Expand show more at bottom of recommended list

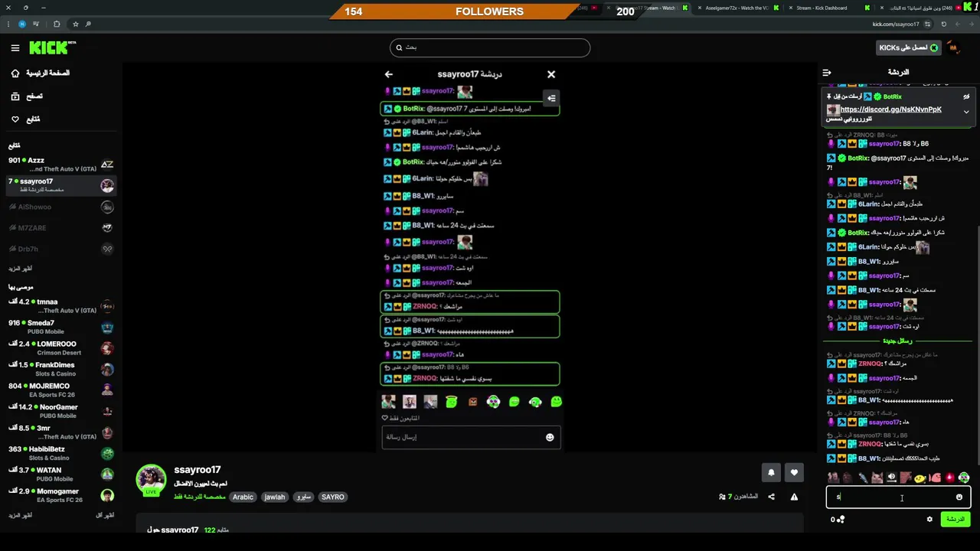click(20, 515)
